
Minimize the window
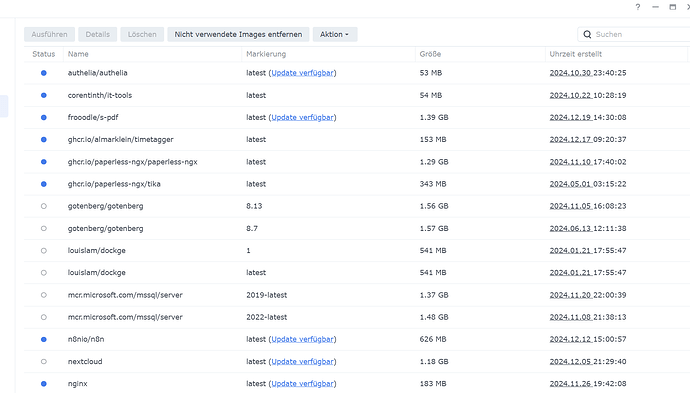point(655,7)
